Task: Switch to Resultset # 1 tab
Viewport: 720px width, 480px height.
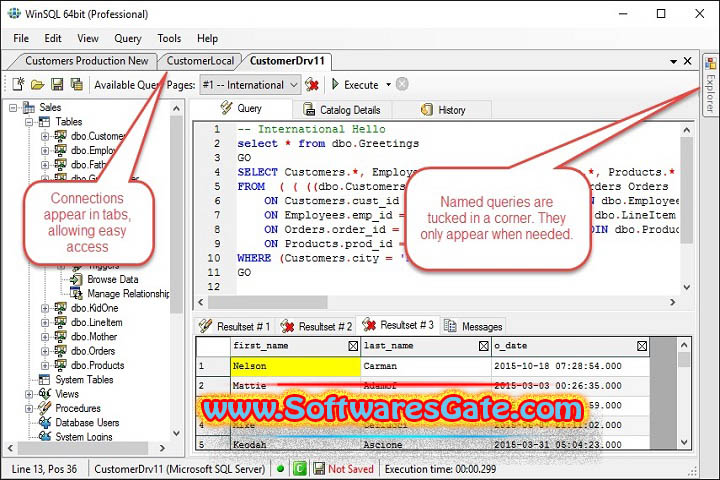Action: (234, 326)
